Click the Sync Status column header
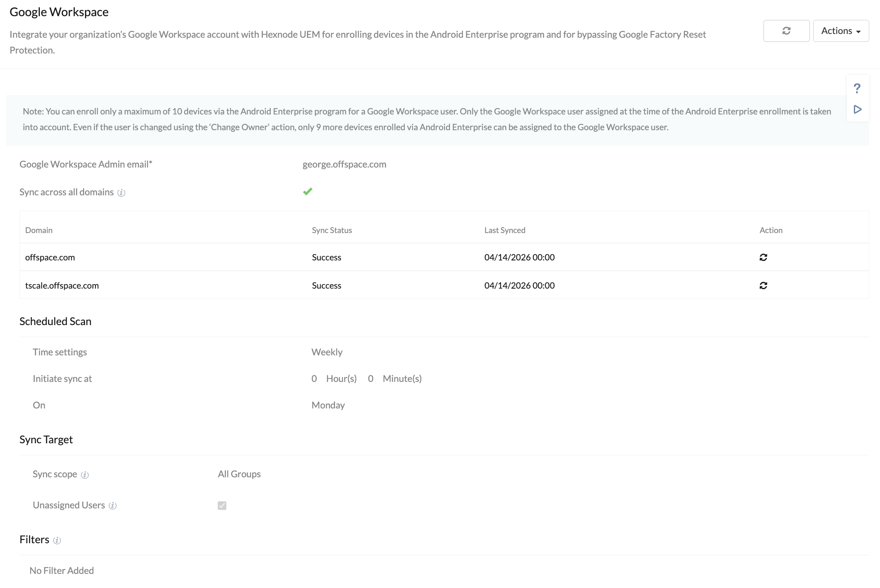The height and width of the screenshot is (588, 880). 332,230
